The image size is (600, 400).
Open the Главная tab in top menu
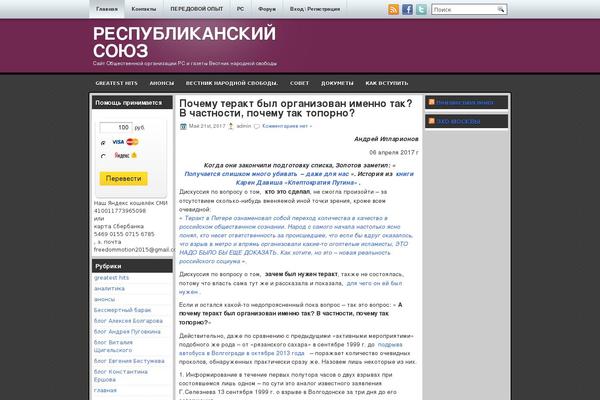coord(107,9)
